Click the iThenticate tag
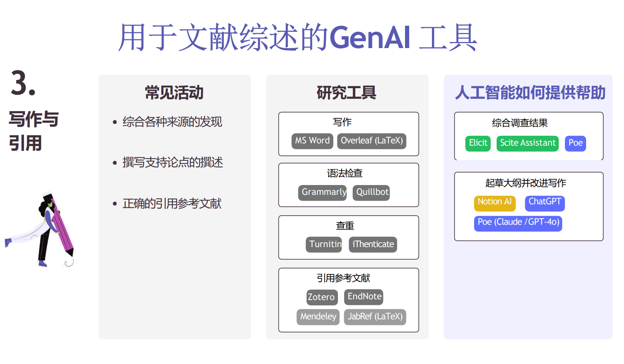Screen dimensions: 624x364 tap(373, 244)
